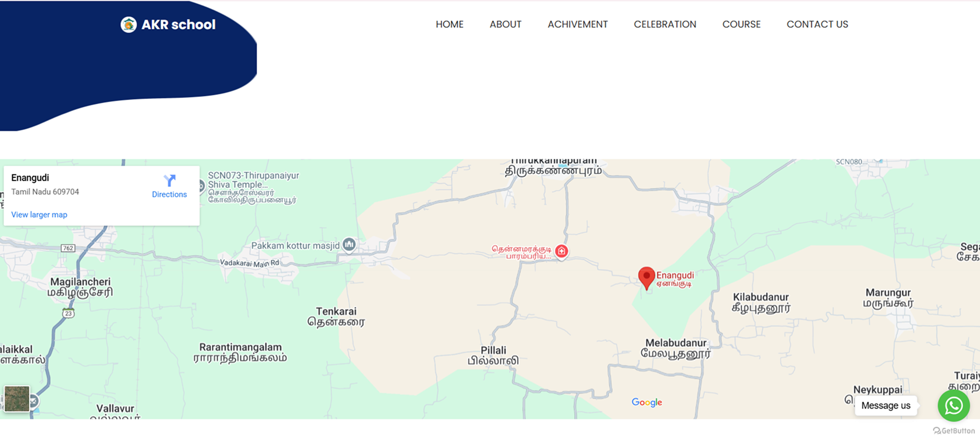The height and width of the screenshot is (442, 980).
Task: Click the route 762 highway shield
Action: pos(68,248)
